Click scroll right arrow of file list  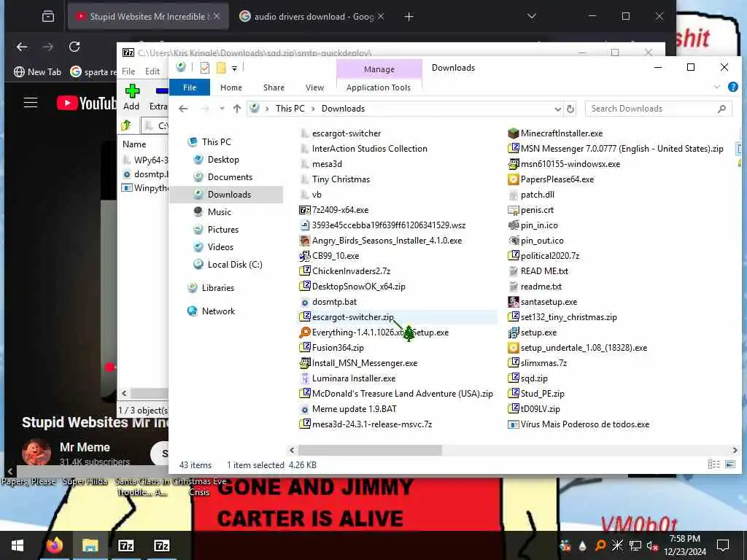click(734, 450)
